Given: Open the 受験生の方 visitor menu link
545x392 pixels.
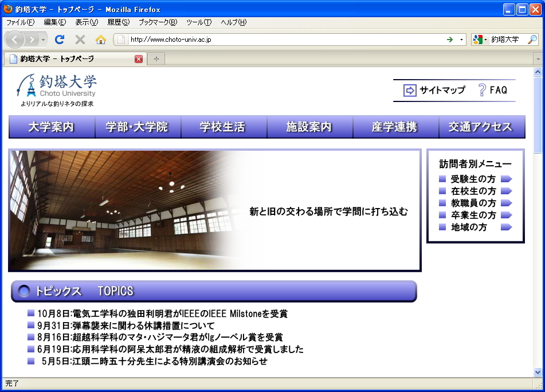Looking at the screenshot, I should click(x=473, y=179).
